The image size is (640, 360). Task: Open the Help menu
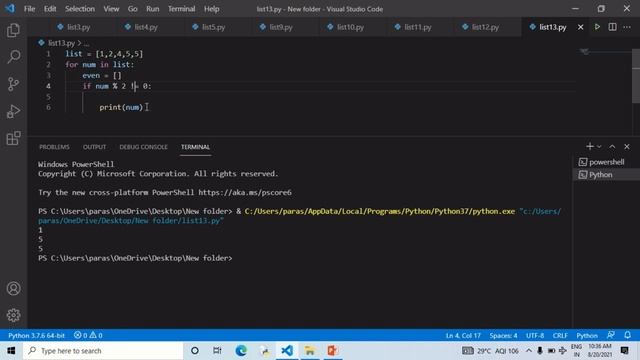coord(211,9)
